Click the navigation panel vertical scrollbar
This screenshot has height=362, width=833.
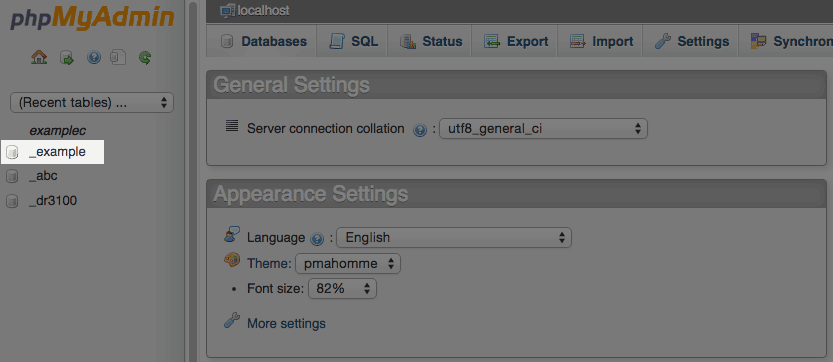pos(192,181)
